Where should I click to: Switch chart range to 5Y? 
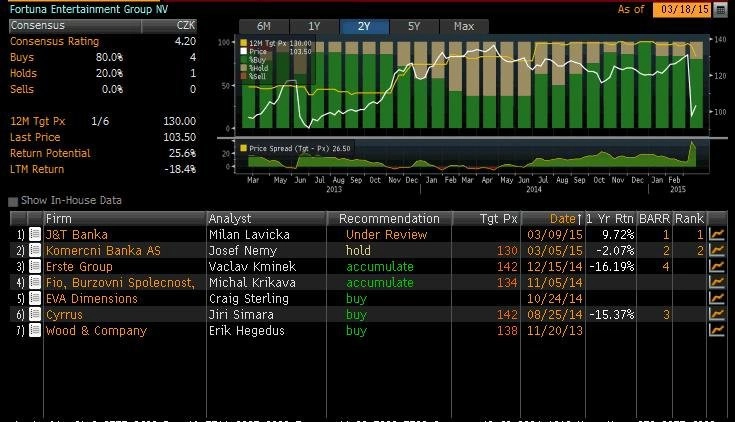click(414, 26)
